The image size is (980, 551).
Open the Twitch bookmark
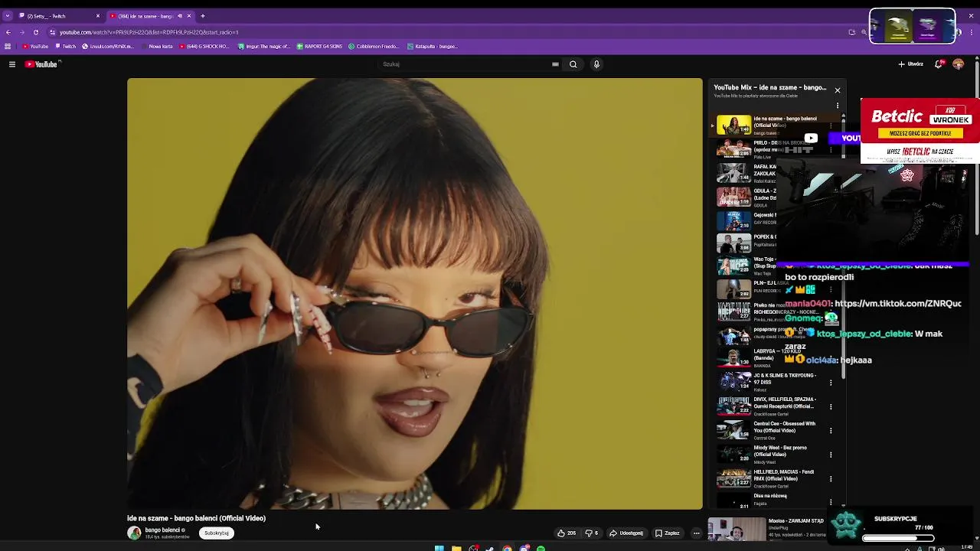pos(66,47)
